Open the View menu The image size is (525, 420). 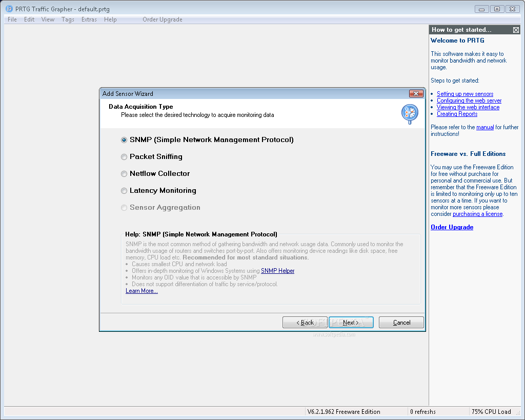[48, 19]
